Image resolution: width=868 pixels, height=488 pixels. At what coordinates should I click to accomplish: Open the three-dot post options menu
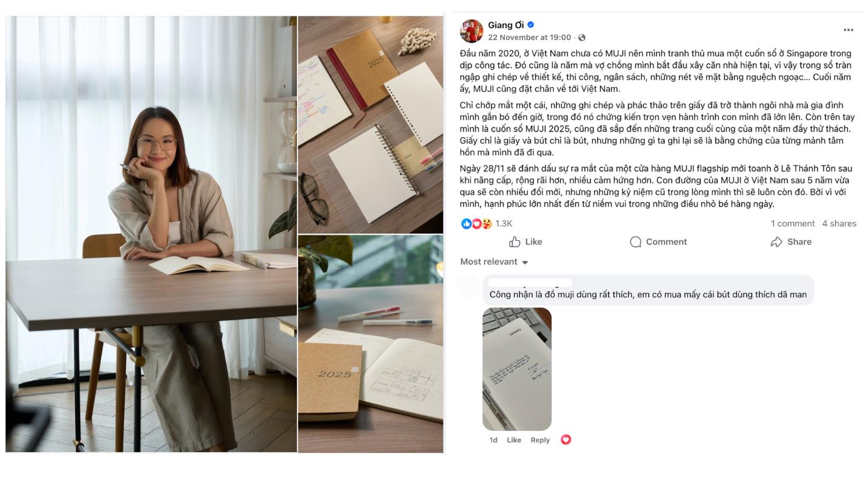pyautogui.click(x=848, y=30)
